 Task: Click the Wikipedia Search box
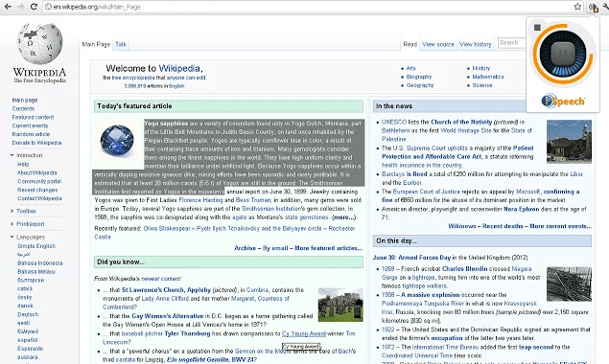click(x=512, y=43)
